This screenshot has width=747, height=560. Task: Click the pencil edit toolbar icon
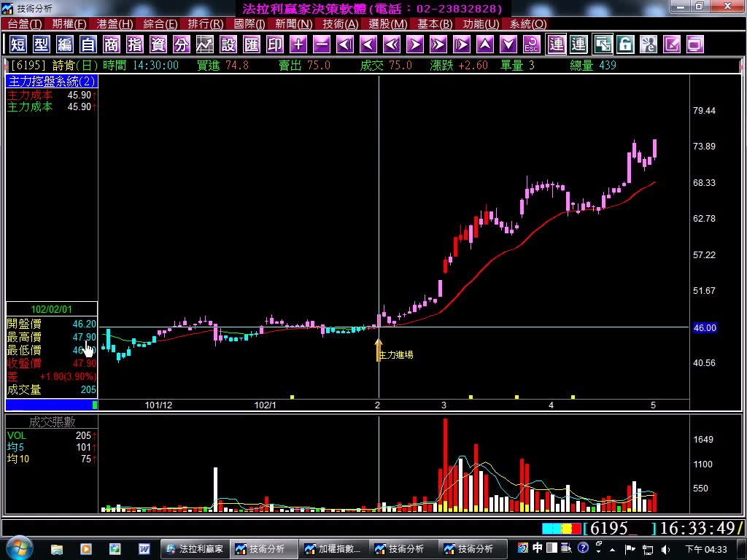(x=672, y=44)
